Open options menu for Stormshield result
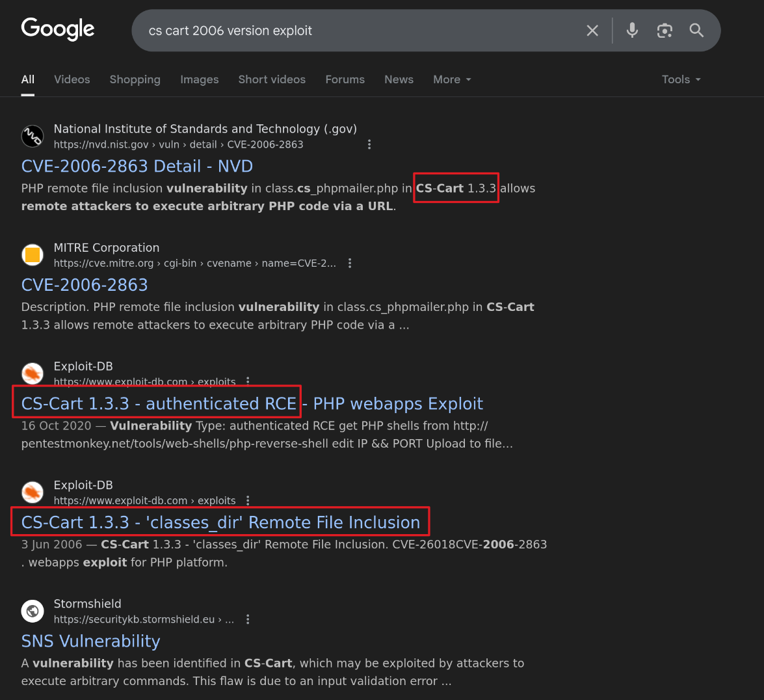The image size is (764, 700). (248, 619)
